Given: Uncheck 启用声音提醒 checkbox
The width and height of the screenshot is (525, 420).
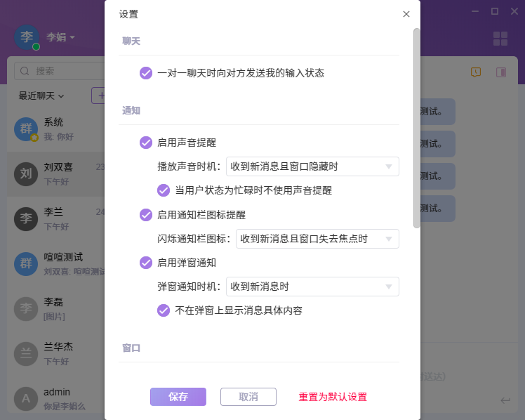Looking at the screenshot, I should (x=146, y=143).
